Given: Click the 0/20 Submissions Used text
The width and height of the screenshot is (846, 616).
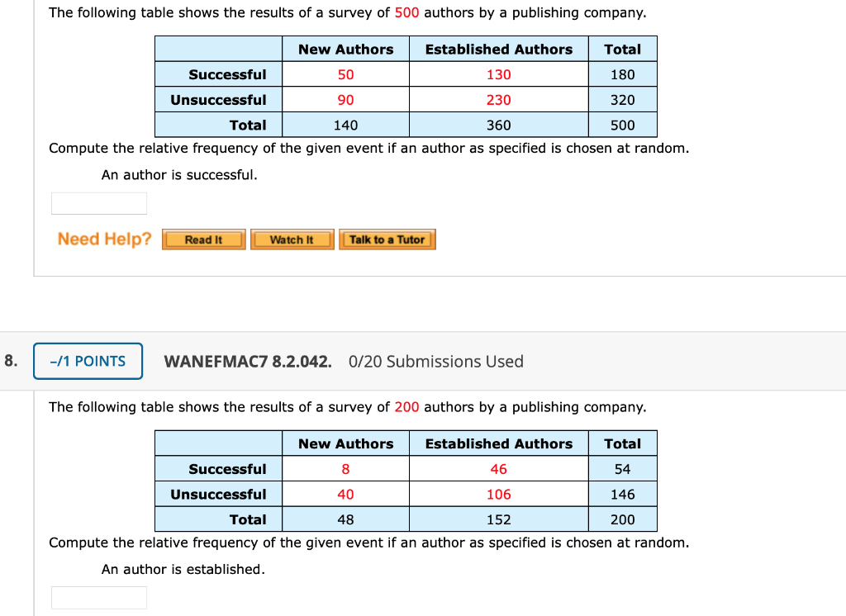Looking at the screenshot, I should [436, 362].
